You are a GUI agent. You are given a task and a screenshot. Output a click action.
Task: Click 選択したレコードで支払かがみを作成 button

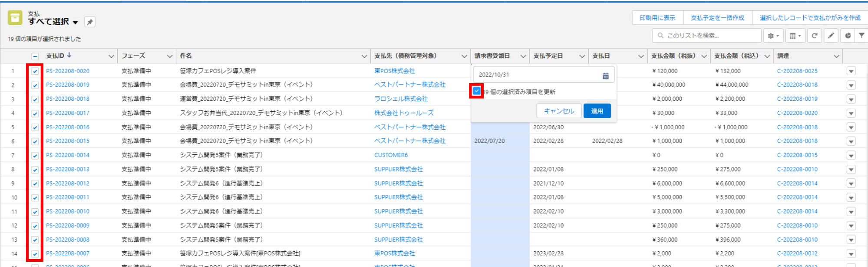(x=810, y=18)
